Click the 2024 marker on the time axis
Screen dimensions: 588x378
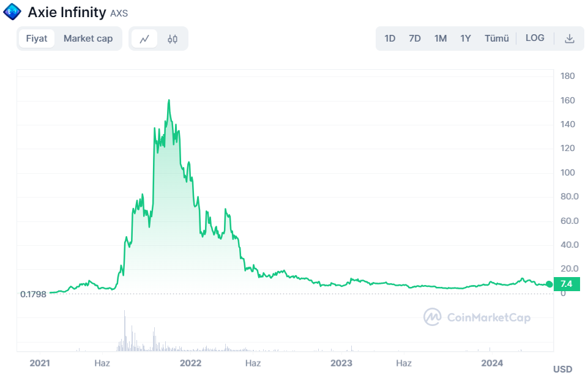pyautogui.click(x=492, y=363)
